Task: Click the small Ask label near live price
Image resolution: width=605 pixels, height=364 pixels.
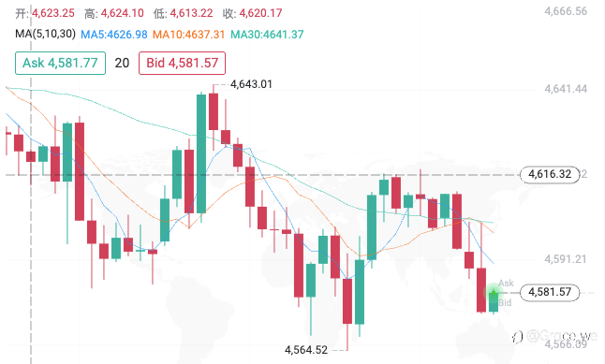Action: [506, 284]
